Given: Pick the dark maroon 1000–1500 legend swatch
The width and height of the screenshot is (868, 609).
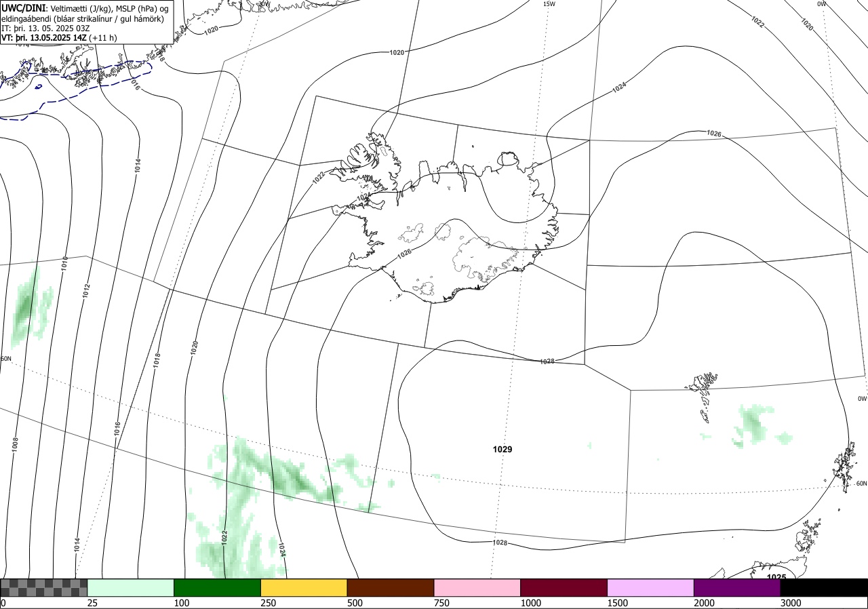Looking at the screenshot, I should click(564, 587).
